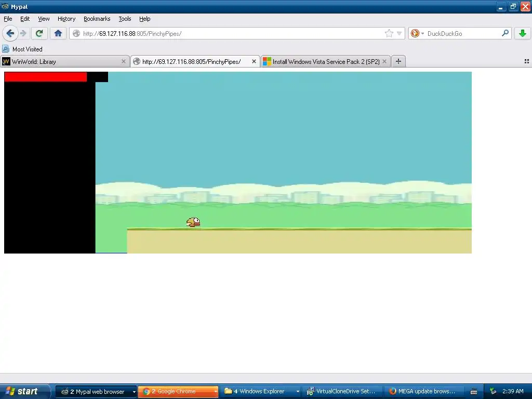Click the flappy bird in the game

pyautogui.click(x=193, y=222)
